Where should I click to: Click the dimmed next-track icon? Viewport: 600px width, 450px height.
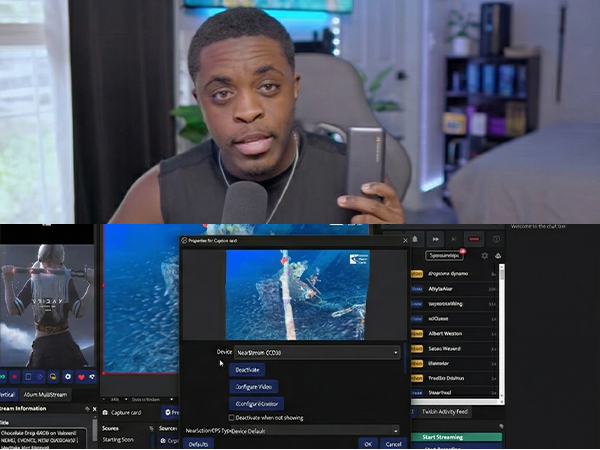click(454, 239)
